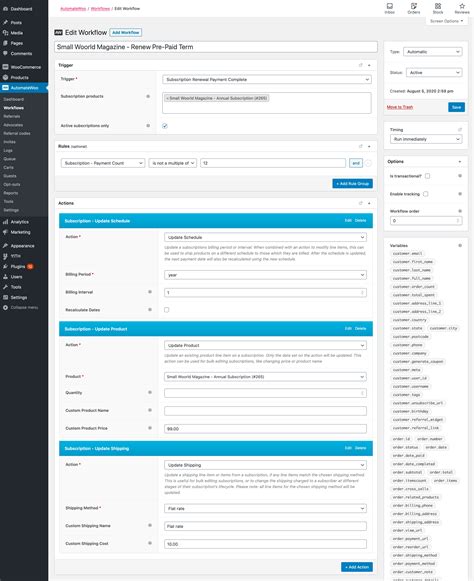Tick the Recalculate Dates checkbox
This screenshot has height=581, width=474.
tap(167, 310)
